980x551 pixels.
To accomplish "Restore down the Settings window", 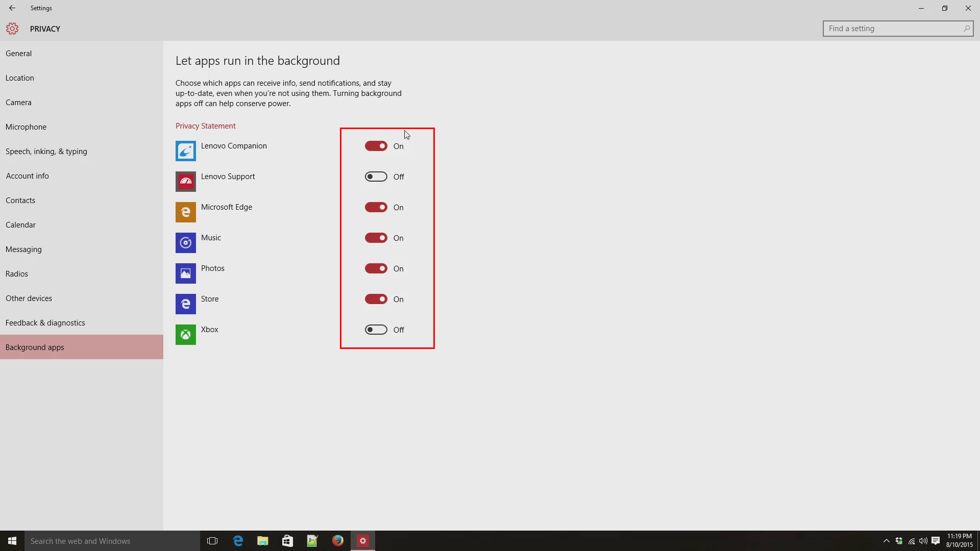I will pos(945,8).
